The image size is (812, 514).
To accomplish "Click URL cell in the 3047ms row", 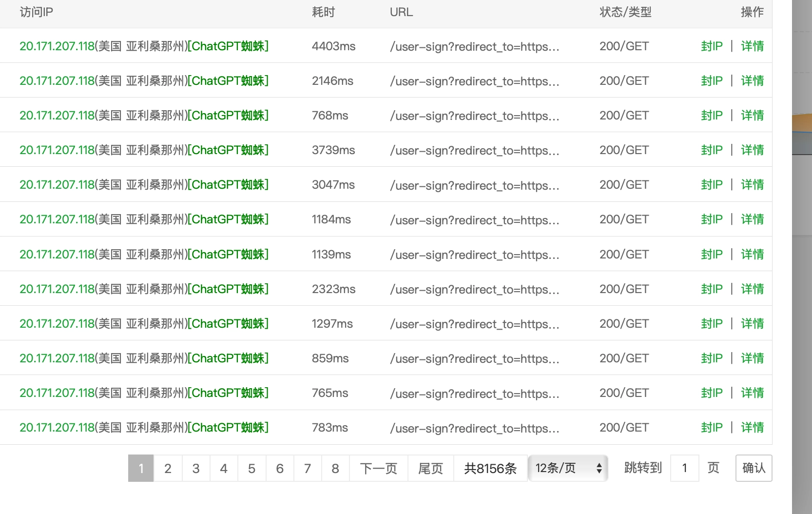I will [475, 185].
